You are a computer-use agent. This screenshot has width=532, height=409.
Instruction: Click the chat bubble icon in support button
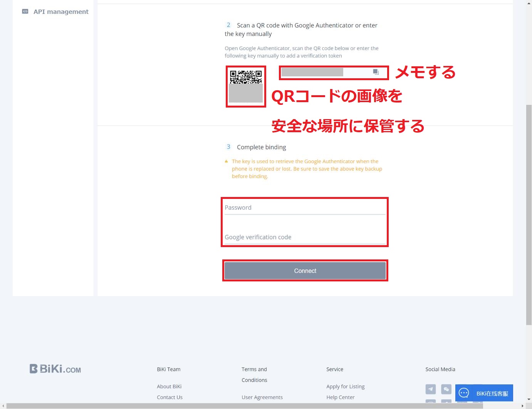pos(464,393)
